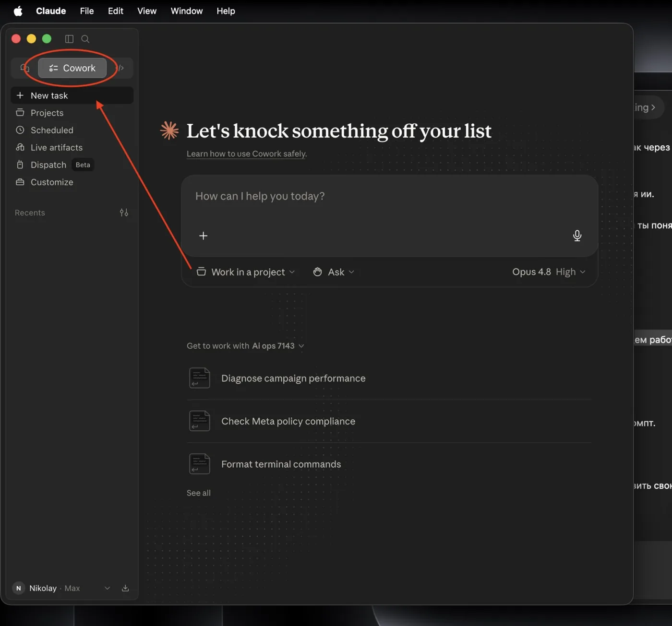
Task: Open Customize in the sidebar
Action: (x=72, y=182)
